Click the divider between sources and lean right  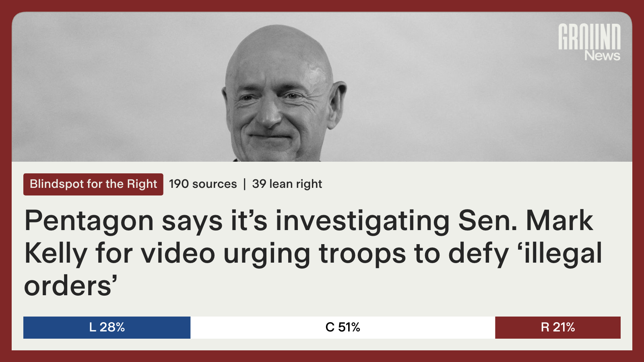point(244,184)
